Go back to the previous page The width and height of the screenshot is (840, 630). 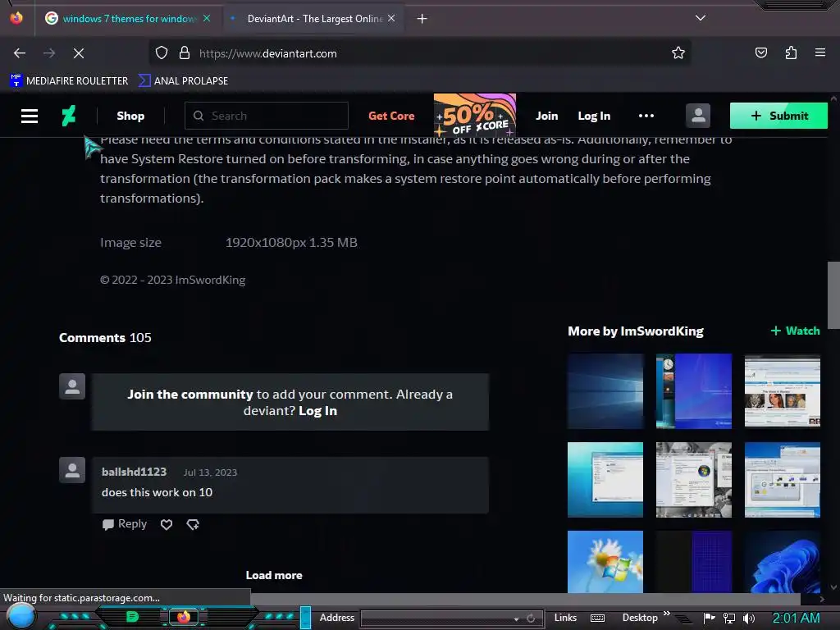pos(20,53)
